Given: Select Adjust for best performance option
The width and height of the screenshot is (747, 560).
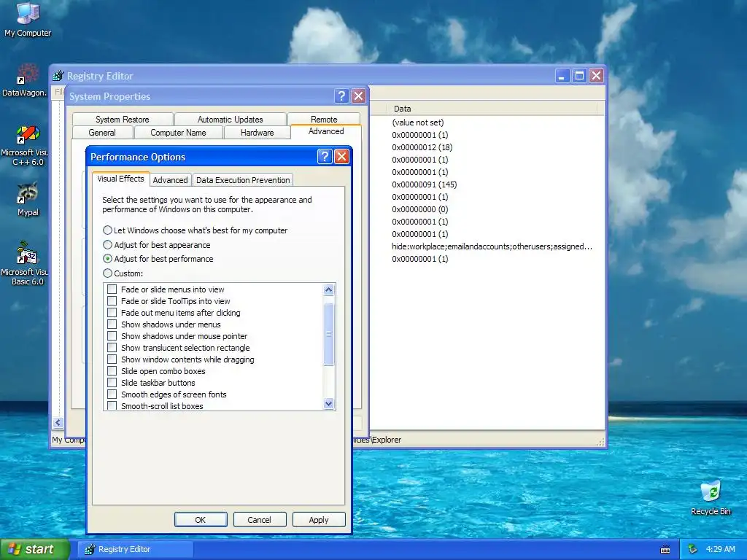Looking at the screenshot, I should [158, 259].
